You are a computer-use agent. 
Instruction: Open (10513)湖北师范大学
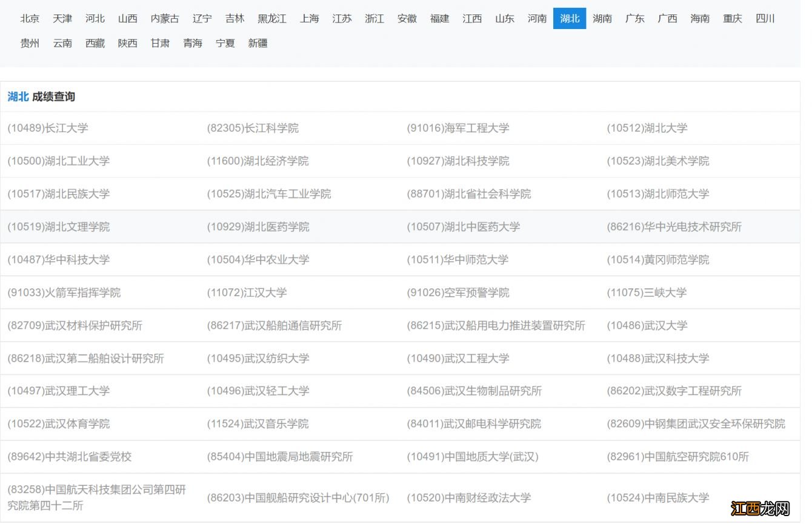[x=658, y=194]
